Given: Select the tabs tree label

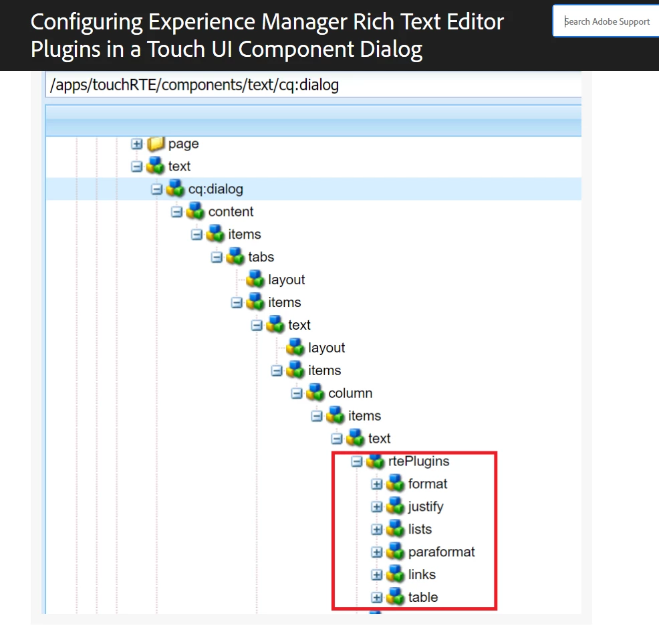Looking at the screenshot, I should click(261, 257).
